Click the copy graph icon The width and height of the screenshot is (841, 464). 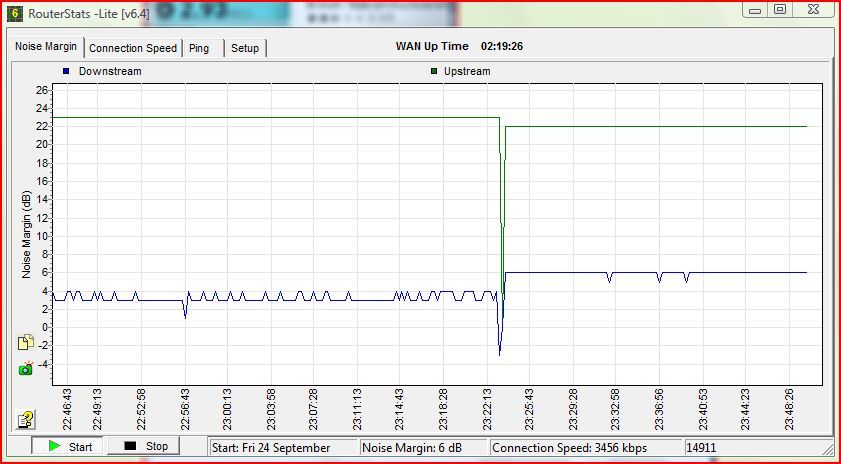26,343
